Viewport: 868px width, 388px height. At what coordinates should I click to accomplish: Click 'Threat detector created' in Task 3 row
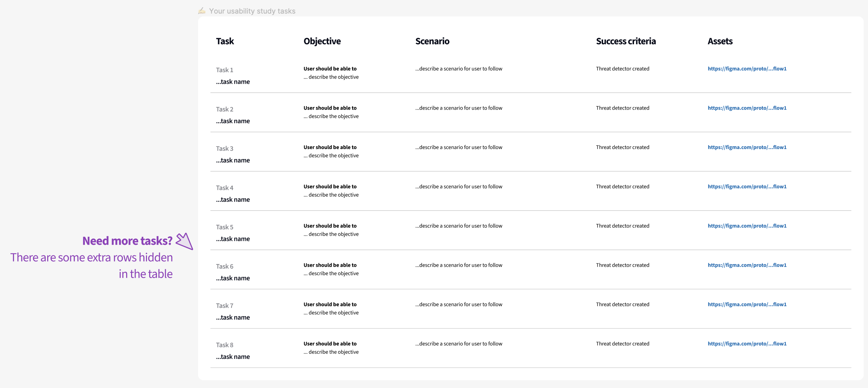pos(622,147)
